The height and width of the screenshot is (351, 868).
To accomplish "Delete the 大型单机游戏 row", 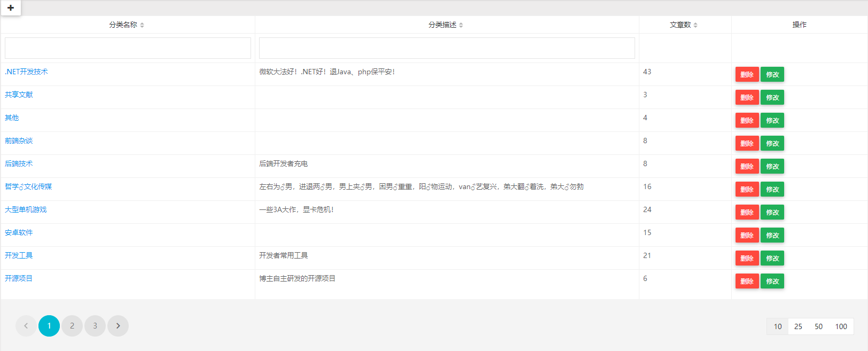I will 747,213.
